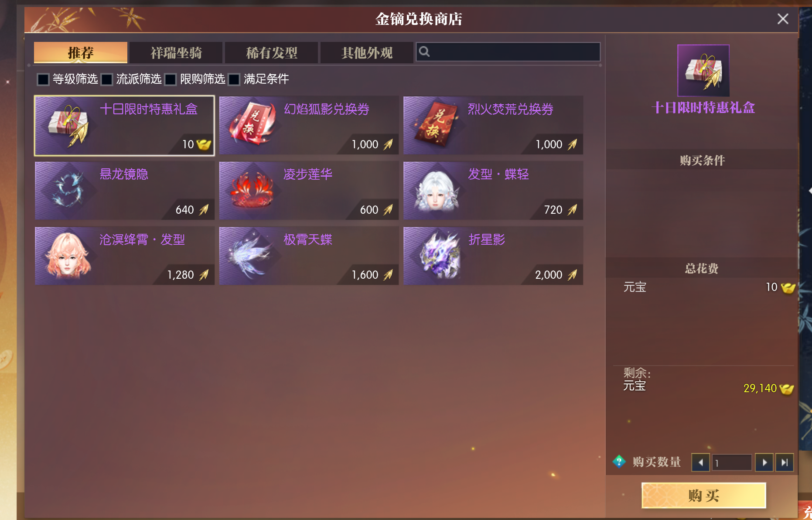Click the 购买 buy button
Image resolution: width=812 pixels, height=520 pixels.
704,496
